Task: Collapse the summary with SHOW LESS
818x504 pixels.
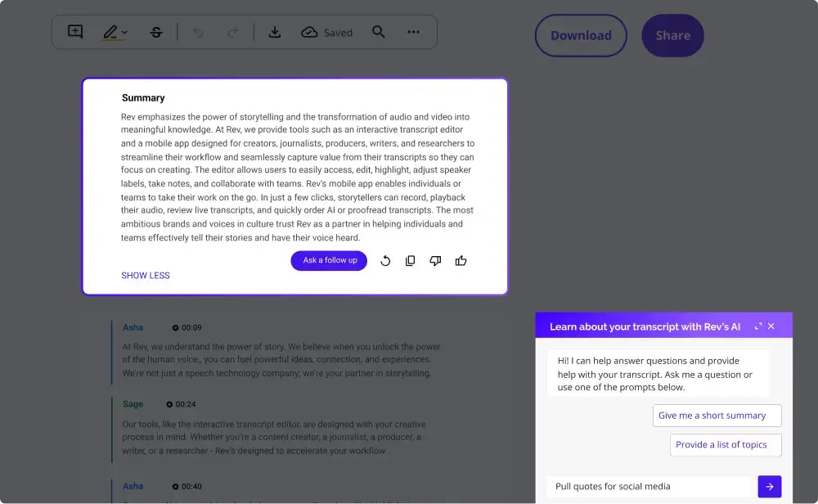Action: point(146,276)
